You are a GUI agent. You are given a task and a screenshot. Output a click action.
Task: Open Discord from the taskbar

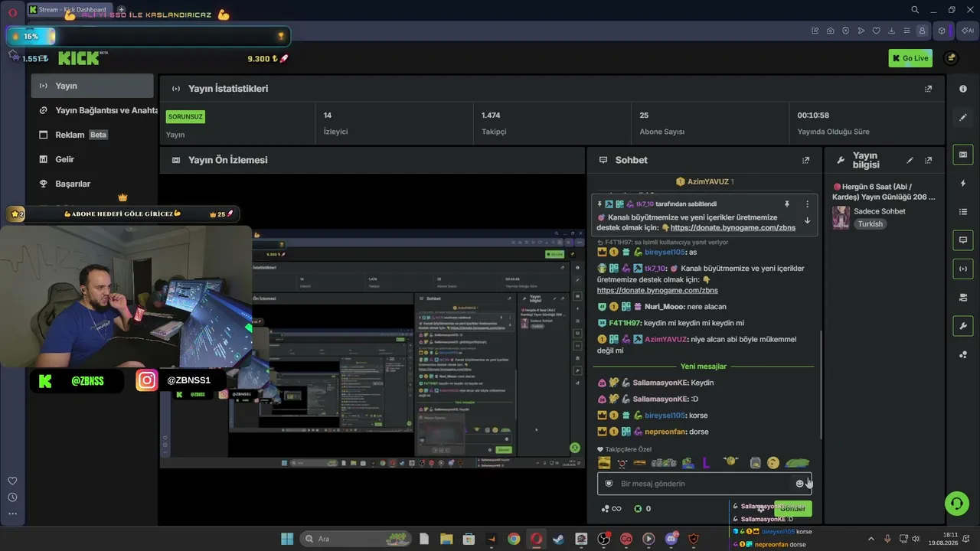click(x=671, y=539)
